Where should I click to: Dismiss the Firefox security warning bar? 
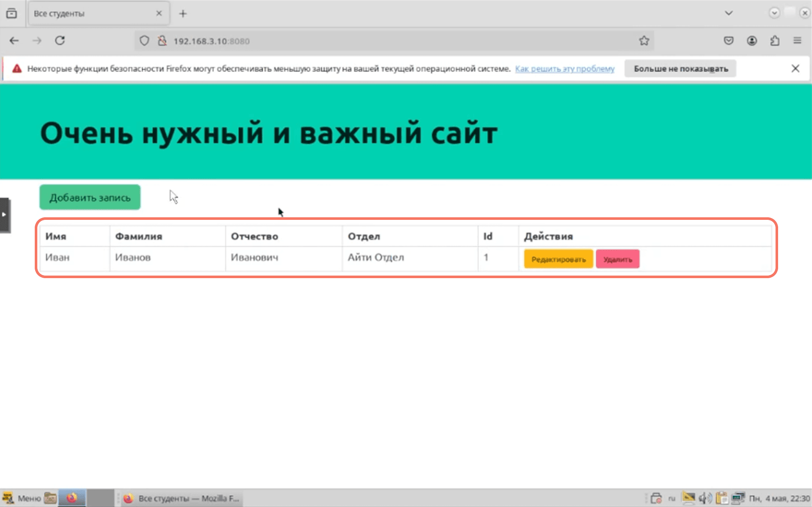(x=795, y=69)
